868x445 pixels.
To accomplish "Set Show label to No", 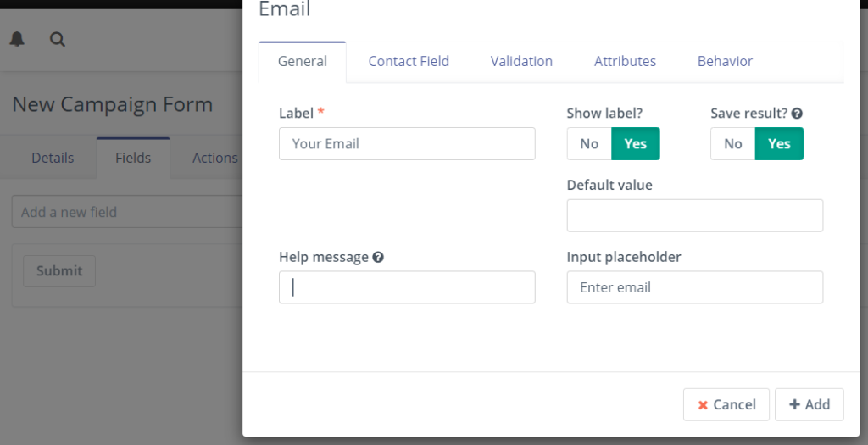I will click(589, 144).
